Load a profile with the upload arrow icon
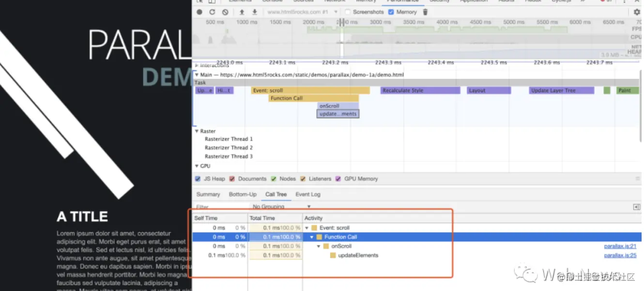Screen dimensions: 644x291 click(242, 12)
